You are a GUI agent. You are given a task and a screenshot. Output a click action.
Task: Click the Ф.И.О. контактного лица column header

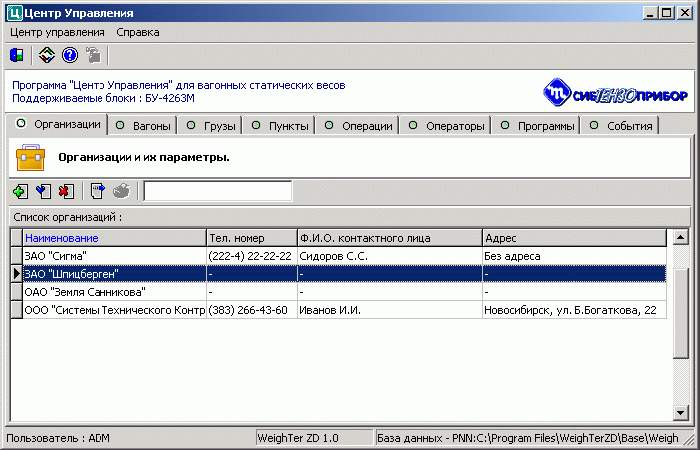[x=390, y=238]
